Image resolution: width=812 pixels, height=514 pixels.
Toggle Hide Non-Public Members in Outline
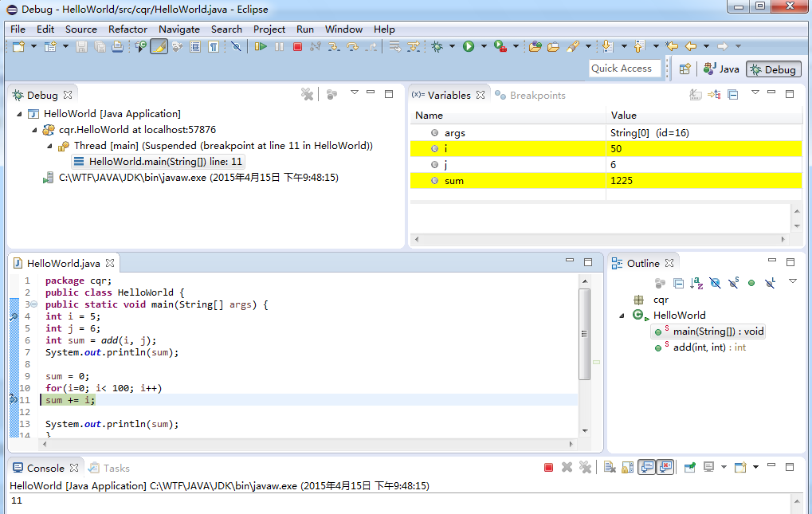(751, 283)
